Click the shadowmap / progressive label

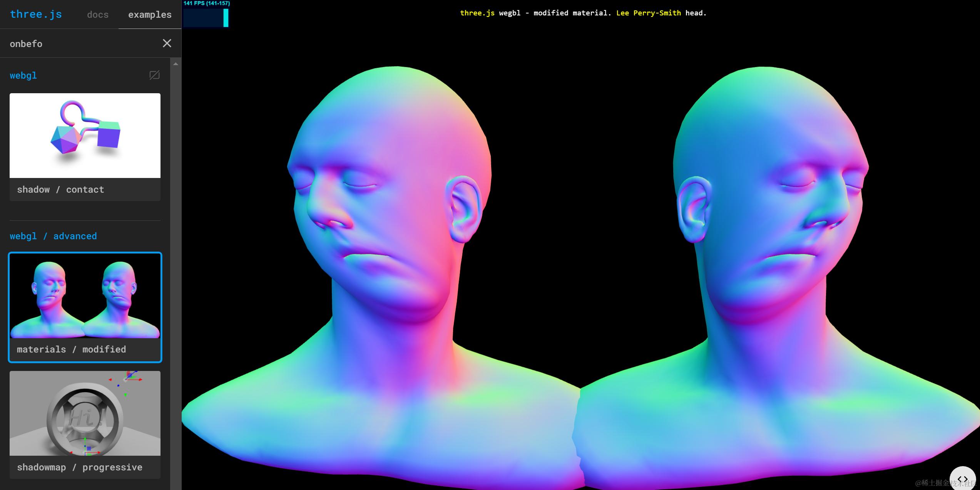coord(80,467)
